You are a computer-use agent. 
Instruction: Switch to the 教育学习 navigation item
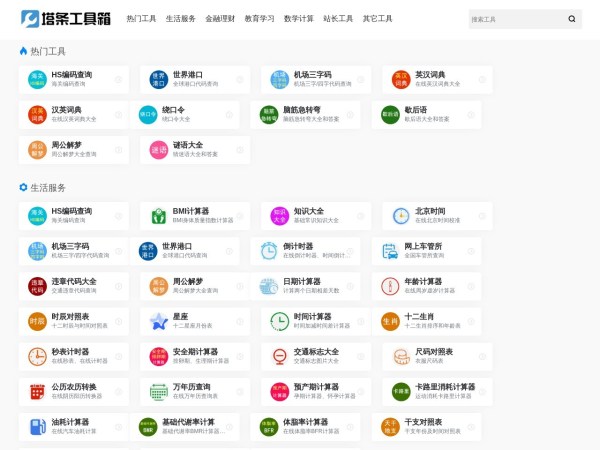[x=259, y=19]
